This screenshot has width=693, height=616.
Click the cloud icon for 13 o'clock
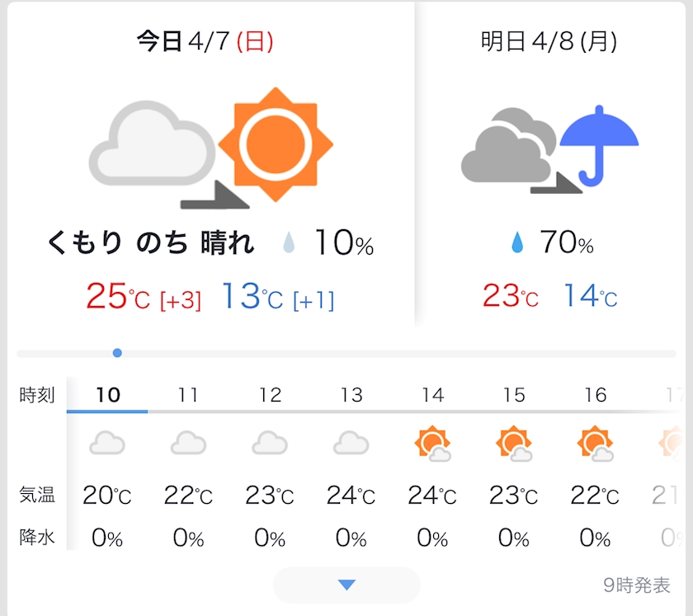(351, 444)
